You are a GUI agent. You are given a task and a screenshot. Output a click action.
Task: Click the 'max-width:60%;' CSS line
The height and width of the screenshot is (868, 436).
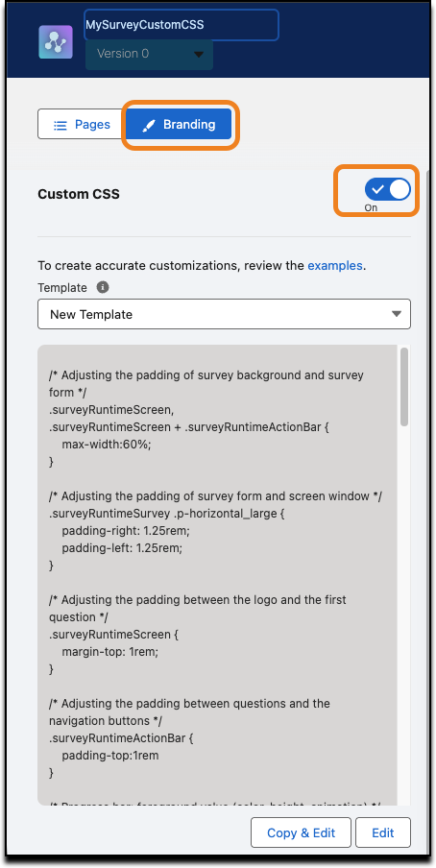click(x=107, y=444)
